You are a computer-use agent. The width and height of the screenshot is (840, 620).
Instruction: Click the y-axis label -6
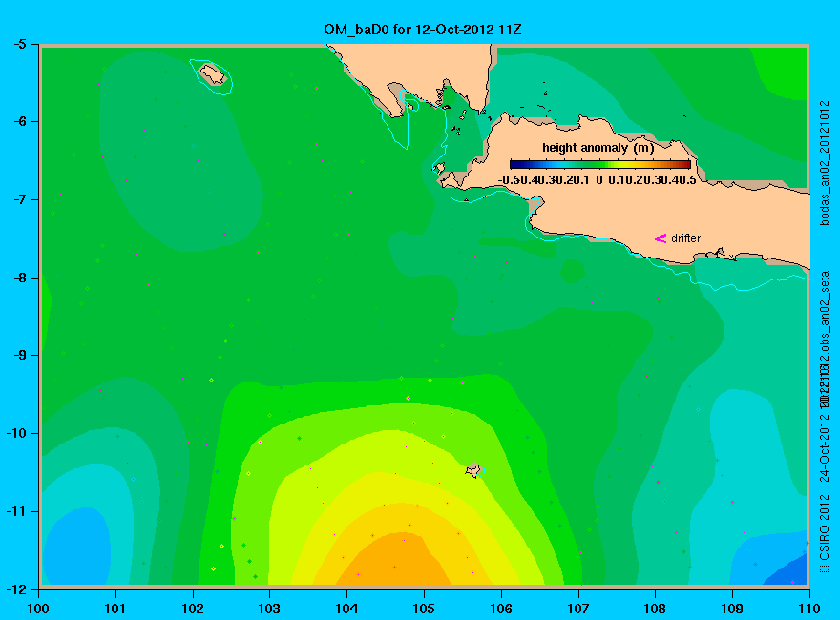pyautogui.click(x=19, y=121)
